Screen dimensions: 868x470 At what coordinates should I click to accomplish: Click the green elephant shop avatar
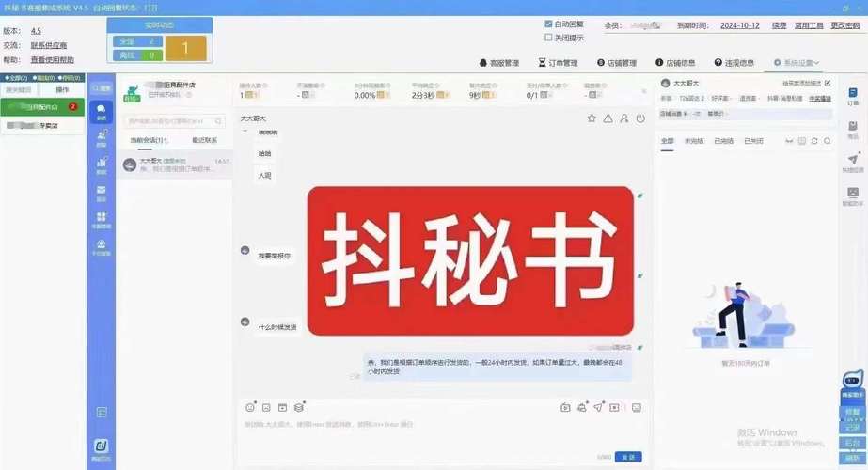tap(132, 92)
